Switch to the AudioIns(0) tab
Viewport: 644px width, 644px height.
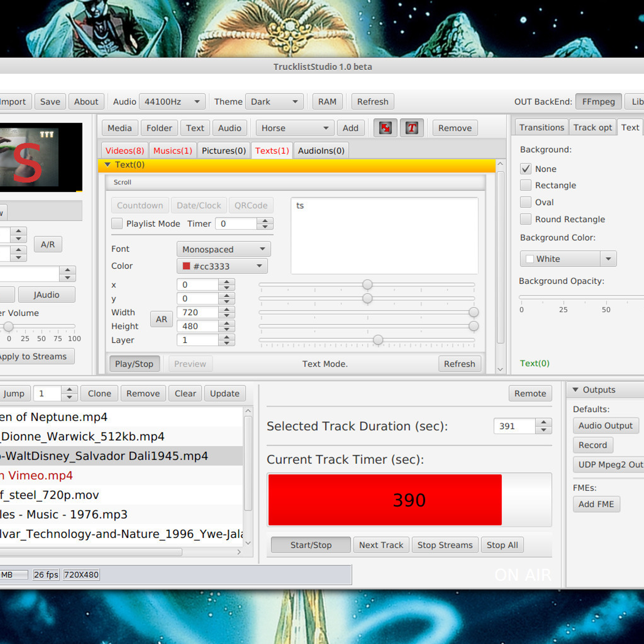point(321,151)
